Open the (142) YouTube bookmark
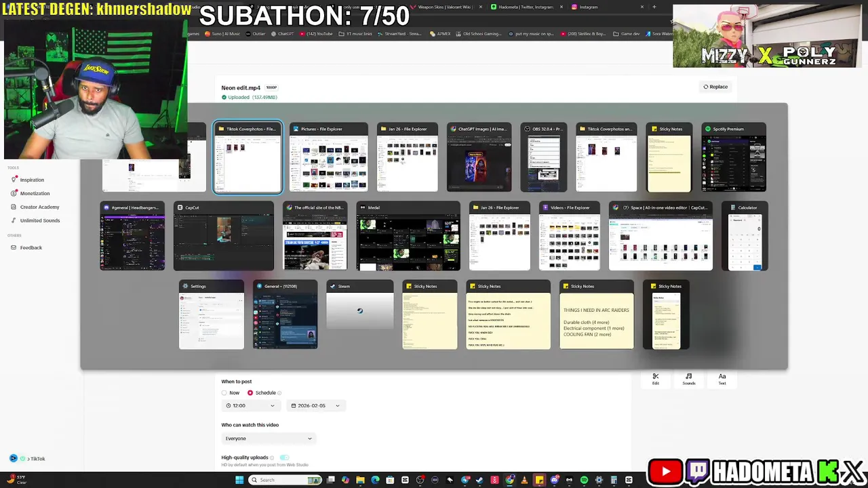Screen dimensions: 868x488 [x=316, y=34]
